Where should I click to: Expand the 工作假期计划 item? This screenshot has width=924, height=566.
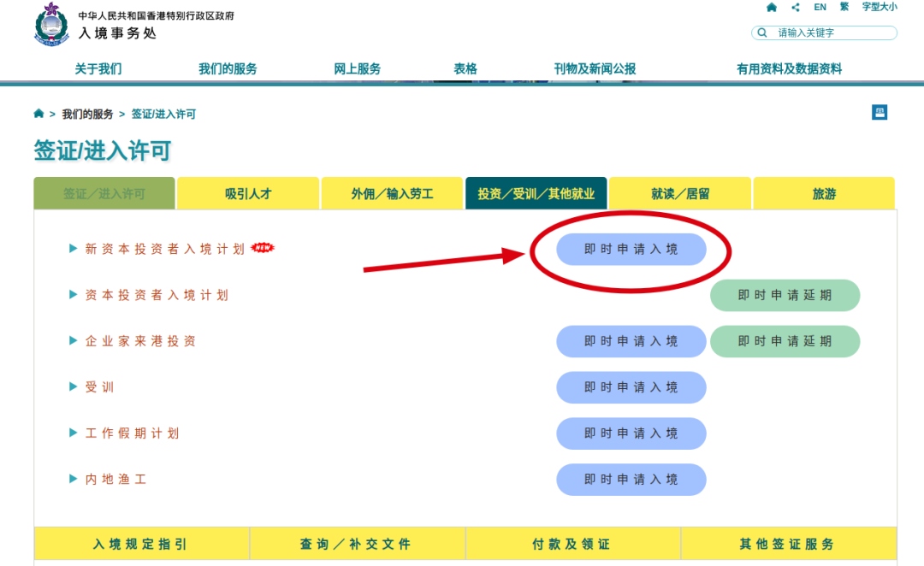click(x=132, y=433)
